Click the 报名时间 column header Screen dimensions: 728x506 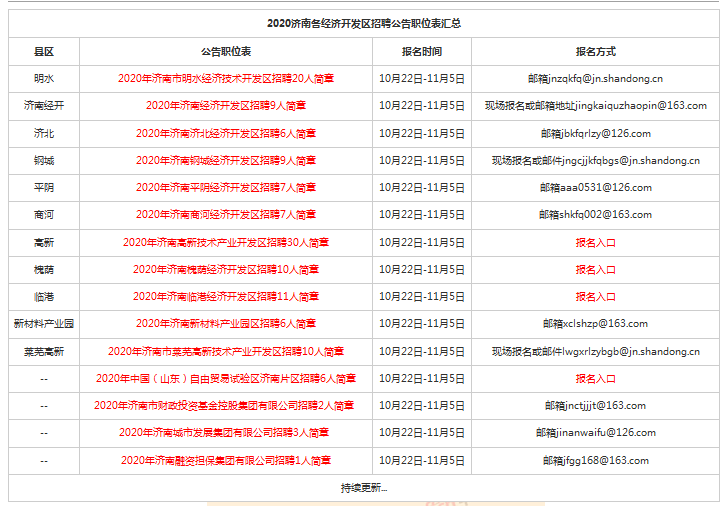tap(422, 52)
